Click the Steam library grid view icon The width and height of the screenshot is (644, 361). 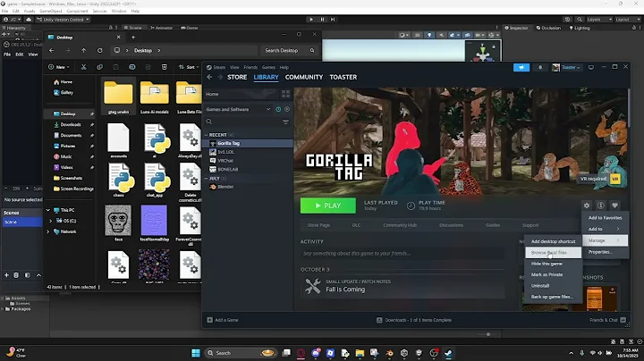coord(285,94)
